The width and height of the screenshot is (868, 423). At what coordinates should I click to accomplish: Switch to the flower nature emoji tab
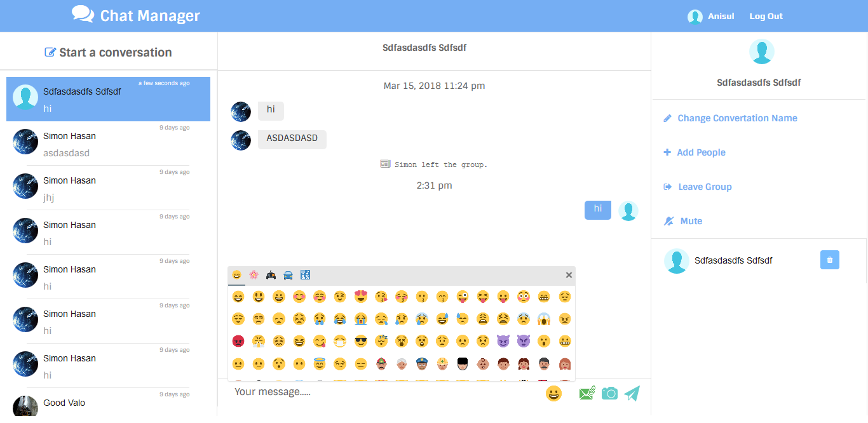tap(254, 275)
